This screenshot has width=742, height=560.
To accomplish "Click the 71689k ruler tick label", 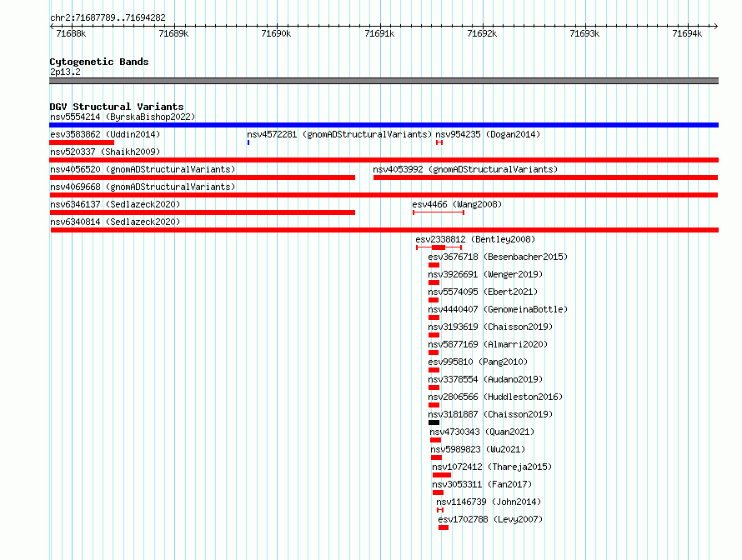I will pyautogui.click(x=173, y=33).
